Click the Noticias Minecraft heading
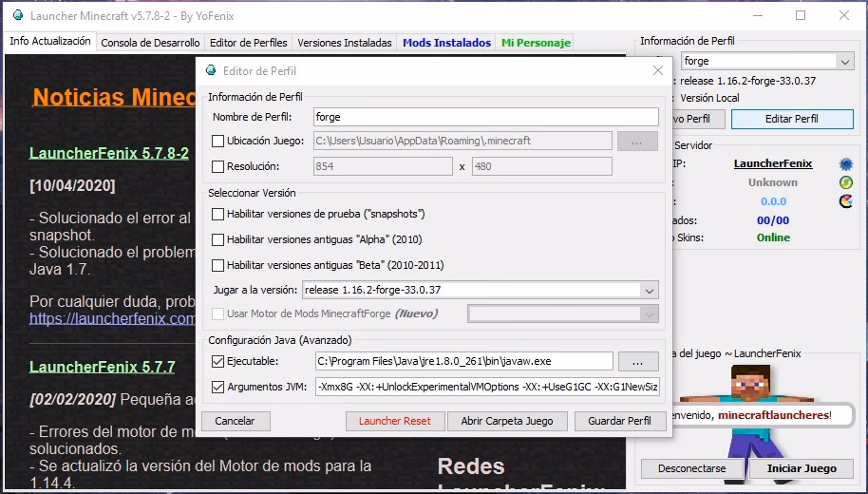868x494 pixels. (x=114, y=98)
